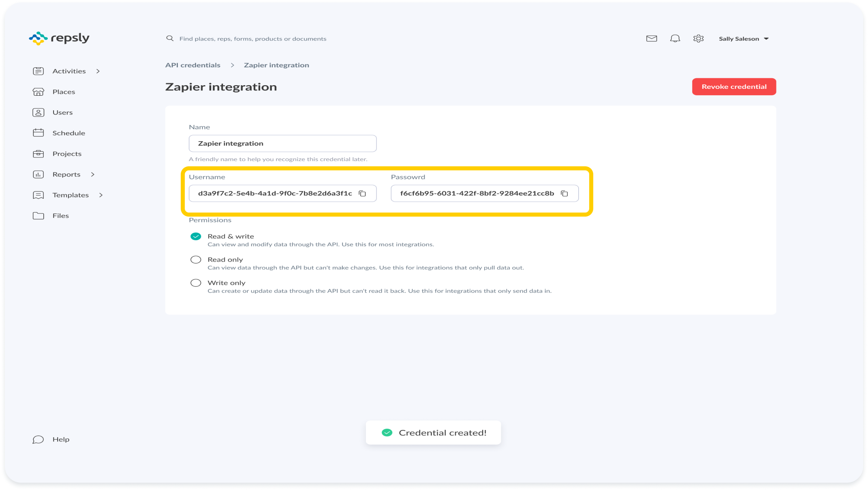Open the notifications bell icon

pyautogui.click(x=675, y=39)
